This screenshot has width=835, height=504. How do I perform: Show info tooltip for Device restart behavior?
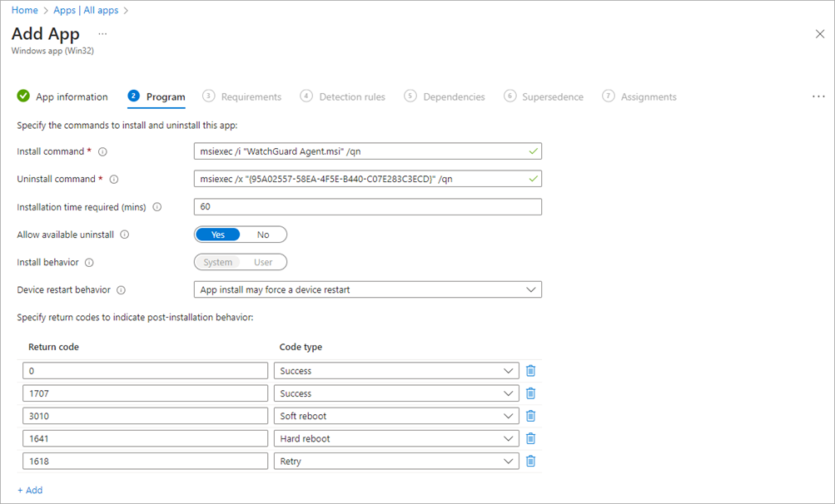click(121, 290)
